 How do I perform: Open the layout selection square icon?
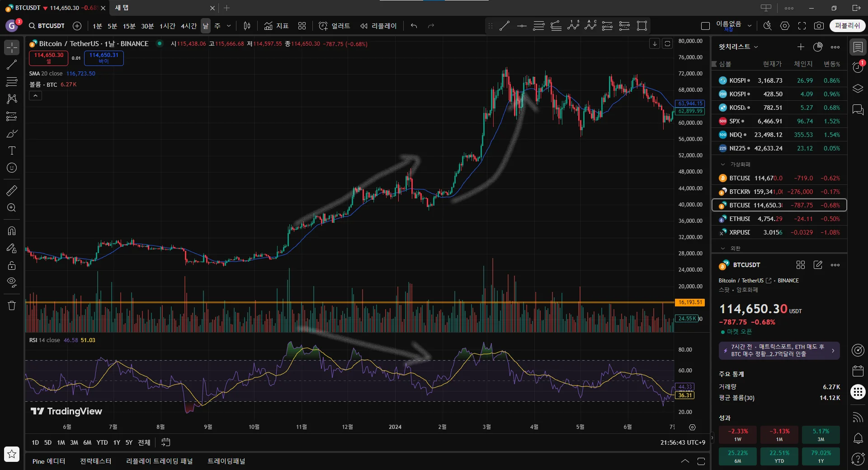pos(705,26)
